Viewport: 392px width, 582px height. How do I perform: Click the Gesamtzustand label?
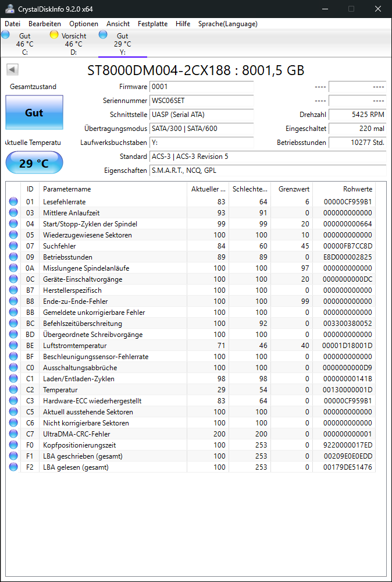click(x=33, y=87)
